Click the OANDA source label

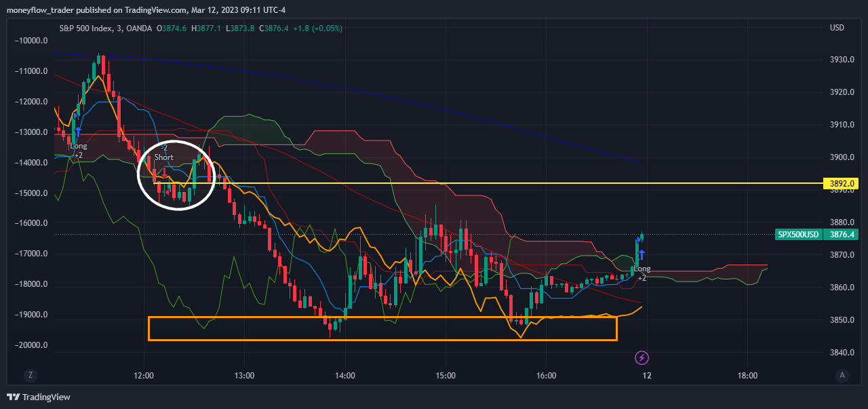[x=139, y=28]
